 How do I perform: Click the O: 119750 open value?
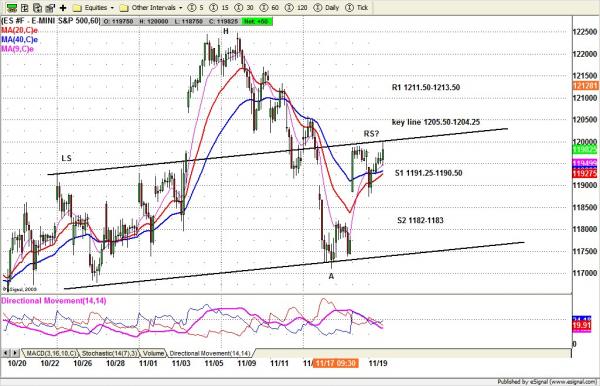118,21
